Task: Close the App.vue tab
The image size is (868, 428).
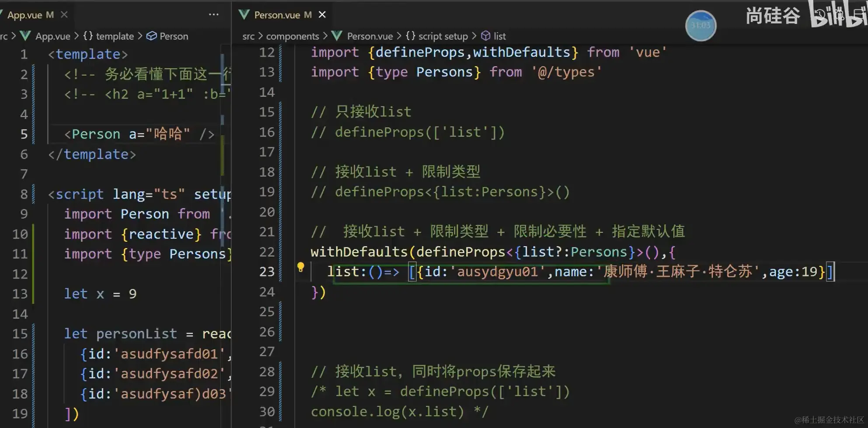Action: click(64, 14)
